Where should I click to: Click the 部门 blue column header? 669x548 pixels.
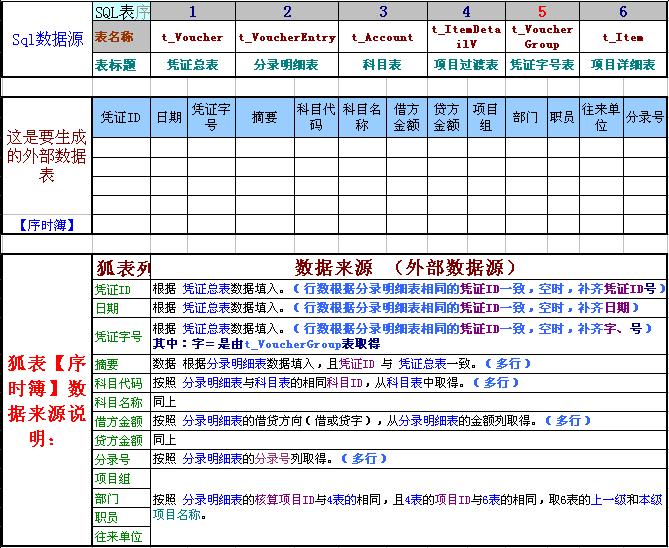tap(526, 117)
